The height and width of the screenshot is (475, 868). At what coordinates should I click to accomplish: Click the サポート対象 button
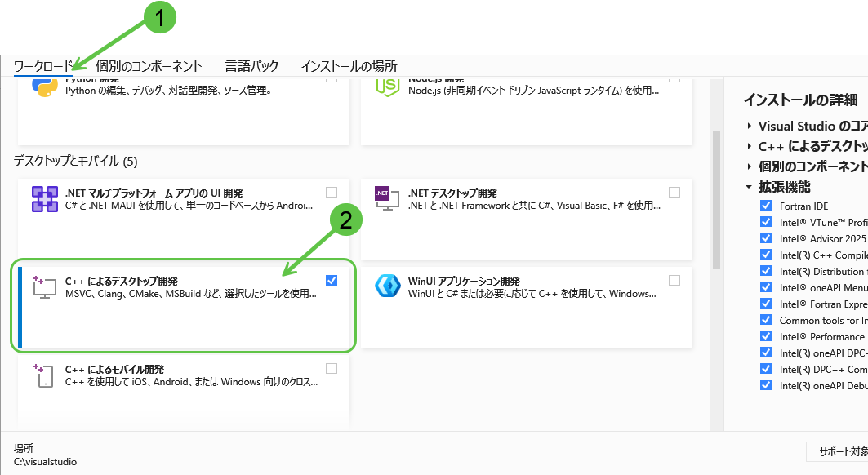coord(837,452)
